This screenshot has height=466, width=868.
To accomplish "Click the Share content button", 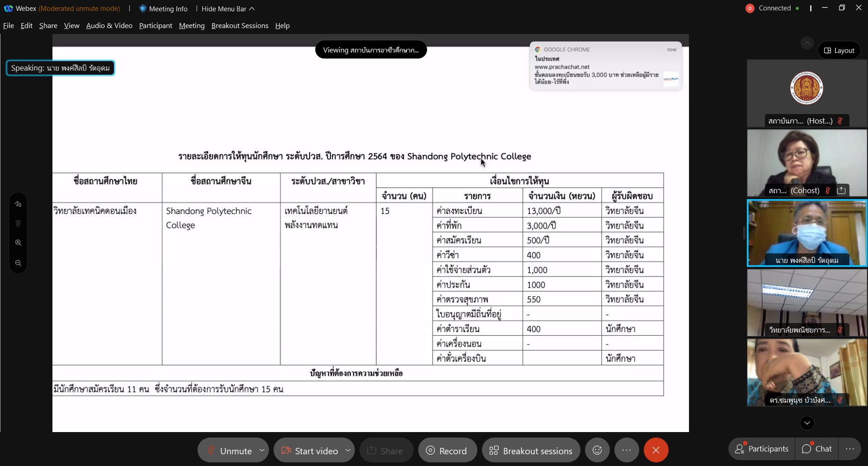I will 386,450.
